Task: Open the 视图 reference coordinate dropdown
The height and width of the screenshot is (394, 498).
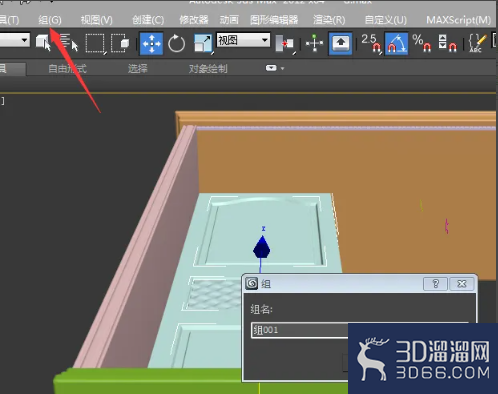Action: point(243,40)
